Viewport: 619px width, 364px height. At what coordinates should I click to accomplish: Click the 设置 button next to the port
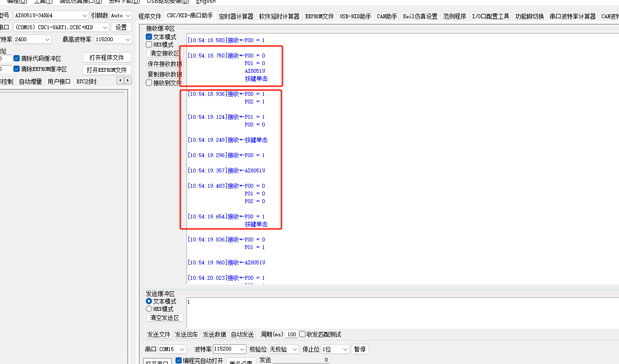pos(121,27)
